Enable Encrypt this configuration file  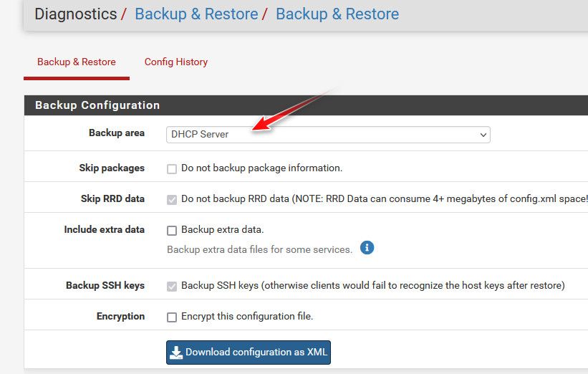(172, 317)
